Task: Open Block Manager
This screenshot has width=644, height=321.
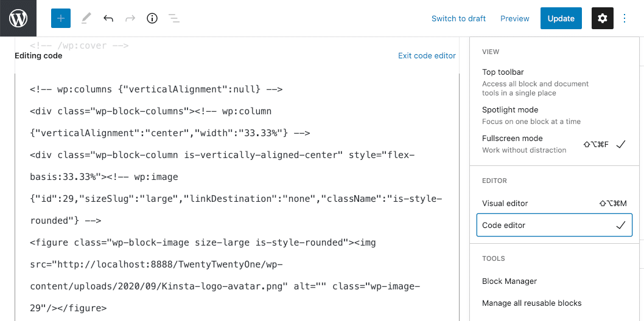Action: click(509, 281)
